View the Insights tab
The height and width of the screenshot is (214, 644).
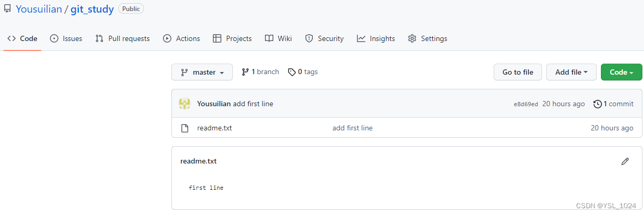tap(376, 38)
